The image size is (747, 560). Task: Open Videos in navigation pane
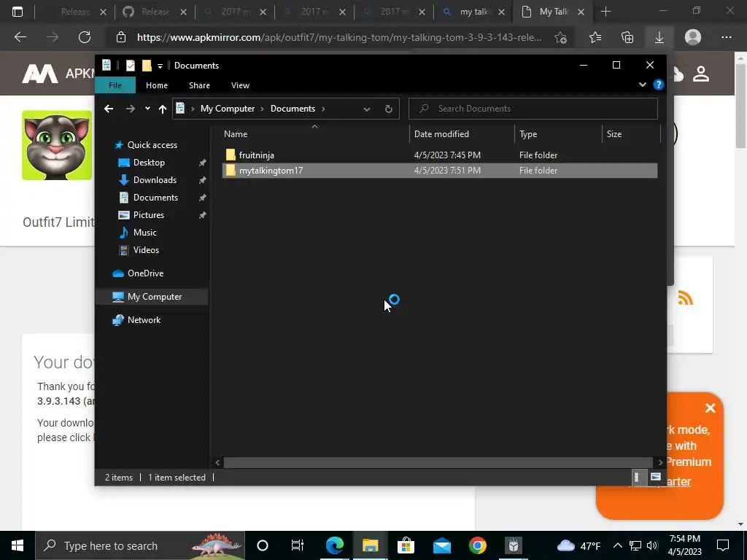(x=146, y=250)
